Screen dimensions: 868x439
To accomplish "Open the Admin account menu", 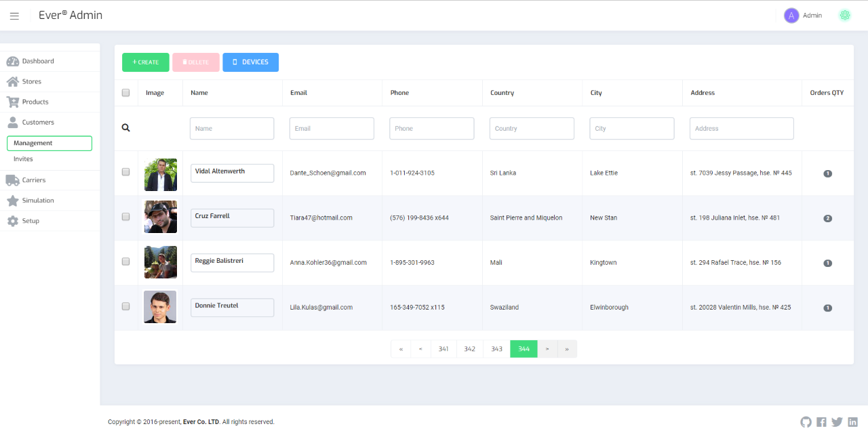I will (x=803, y=15).
